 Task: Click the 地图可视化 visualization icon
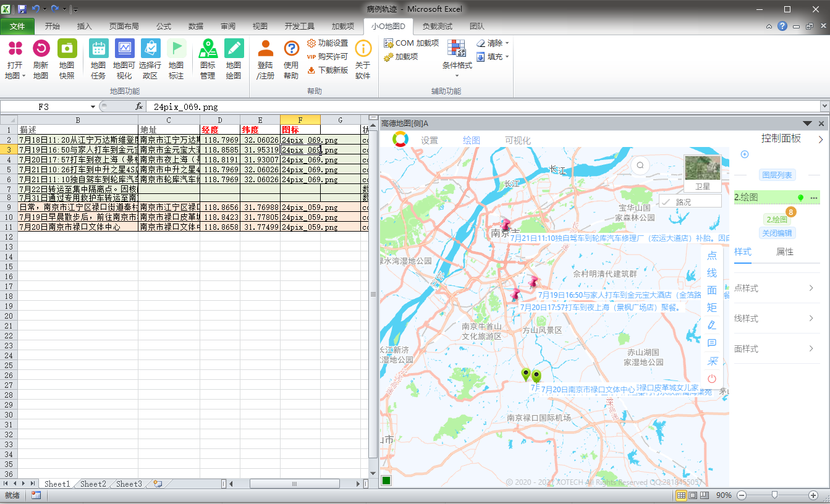124,49
